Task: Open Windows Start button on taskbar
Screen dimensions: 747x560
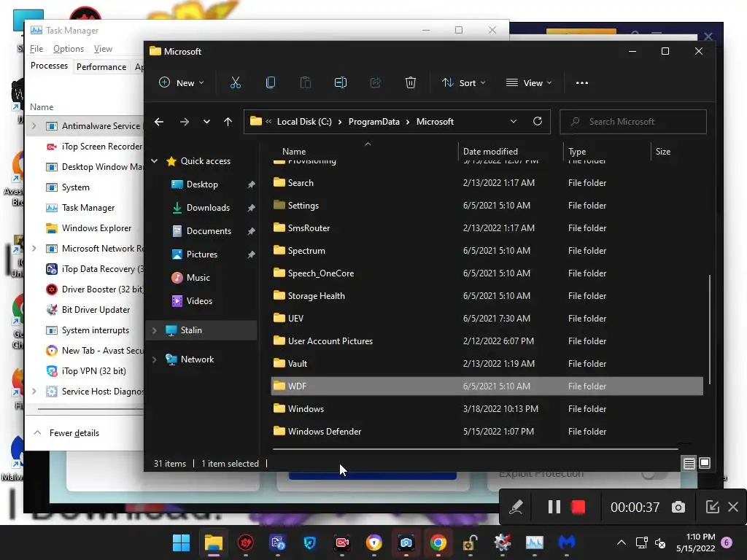Action: pos(181,542)
